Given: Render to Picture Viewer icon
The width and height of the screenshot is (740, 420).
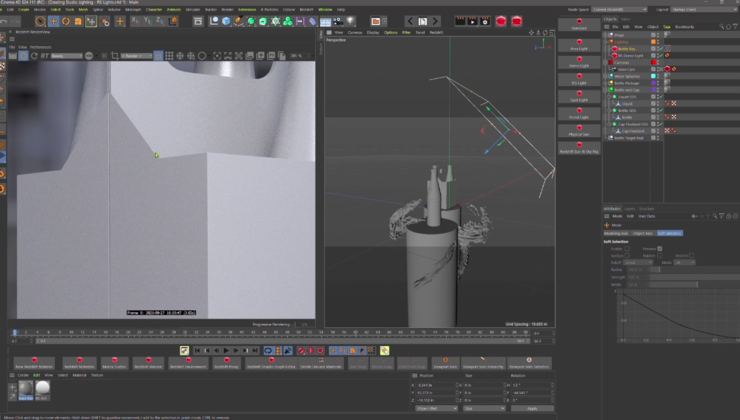Looking at the screenshot, I should pos(472,21).
